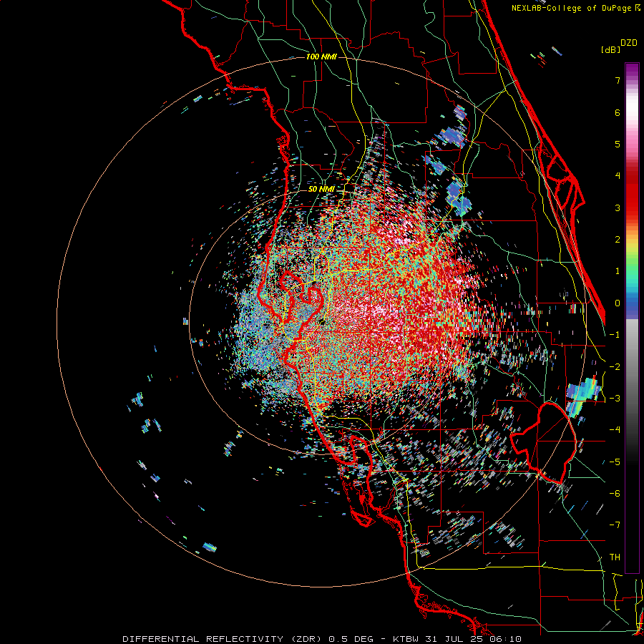The width and height of the screenshot is (644, 644).
Task: Click the 4 tick label on color scale
Action: point(618,176)
